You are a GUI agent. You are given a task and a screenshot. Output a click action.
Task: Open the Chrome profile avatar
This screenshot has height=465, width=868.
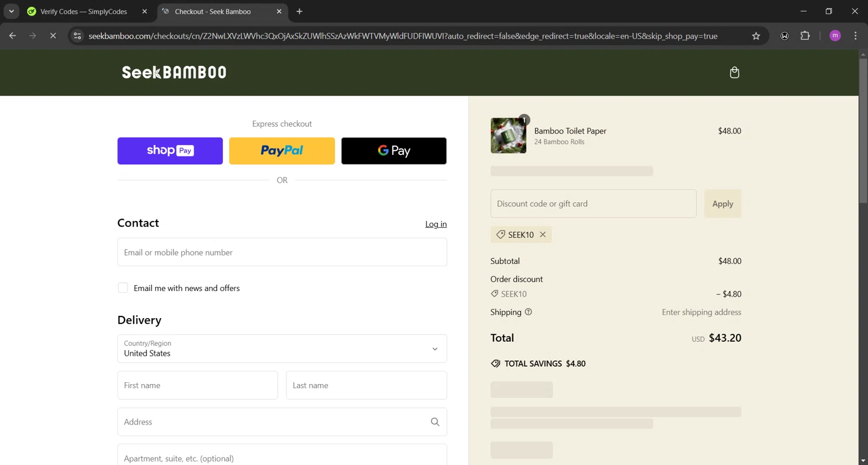click(835, 36)
